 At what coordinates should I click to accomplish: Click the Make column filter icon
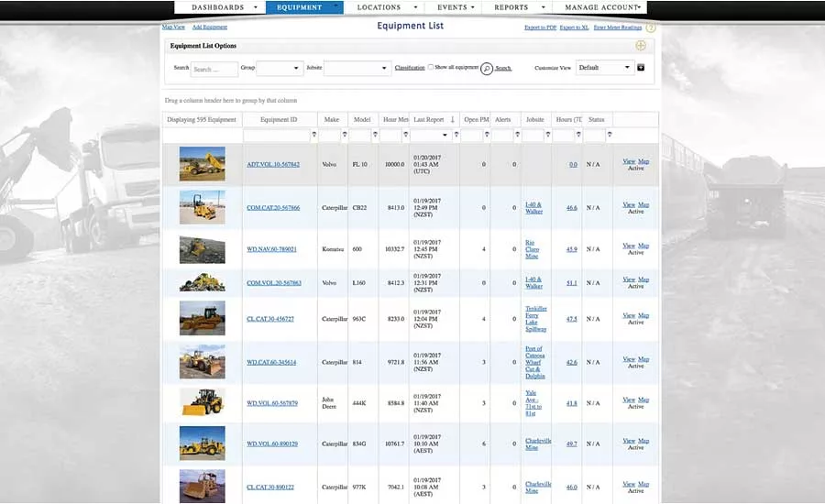pos(345,135)
